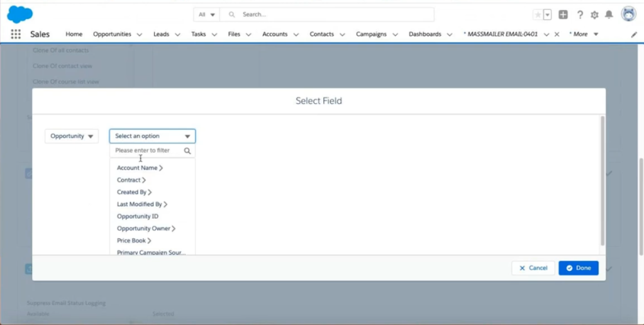Click the magnifier in the filter box
The image size is (644, 325).
point(187,151)
